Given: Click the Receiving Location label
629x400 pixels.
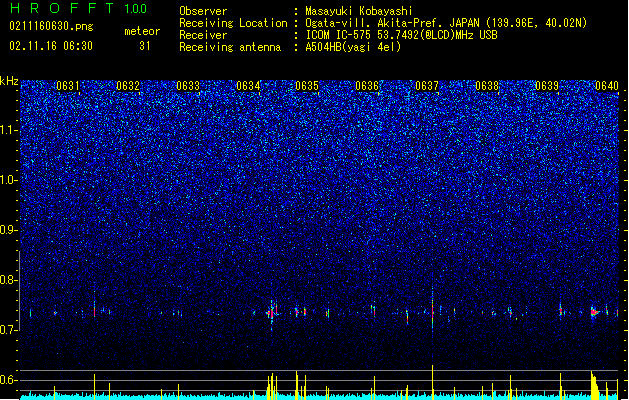Looking at the screenshot, I should pos(233,23).
